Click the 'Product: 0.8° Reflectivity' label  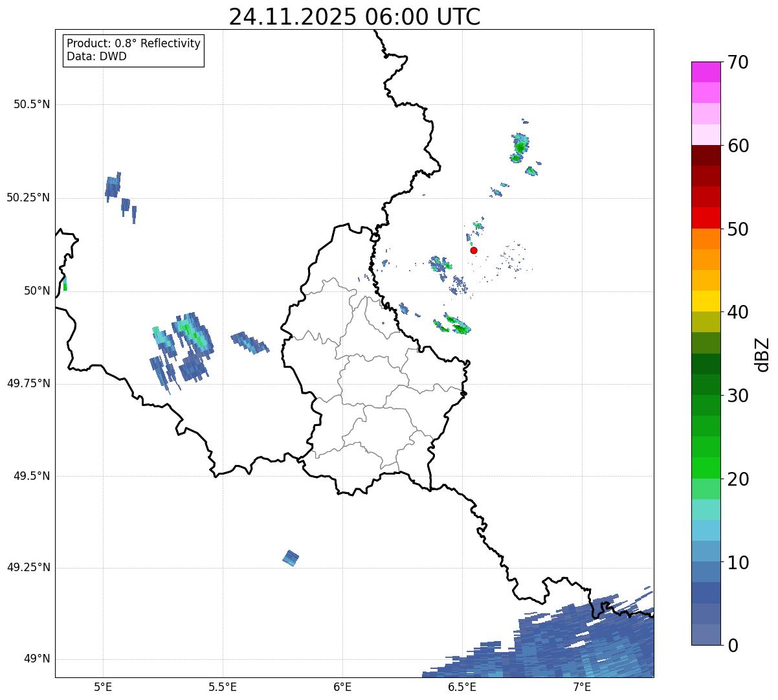coord(134,43)
